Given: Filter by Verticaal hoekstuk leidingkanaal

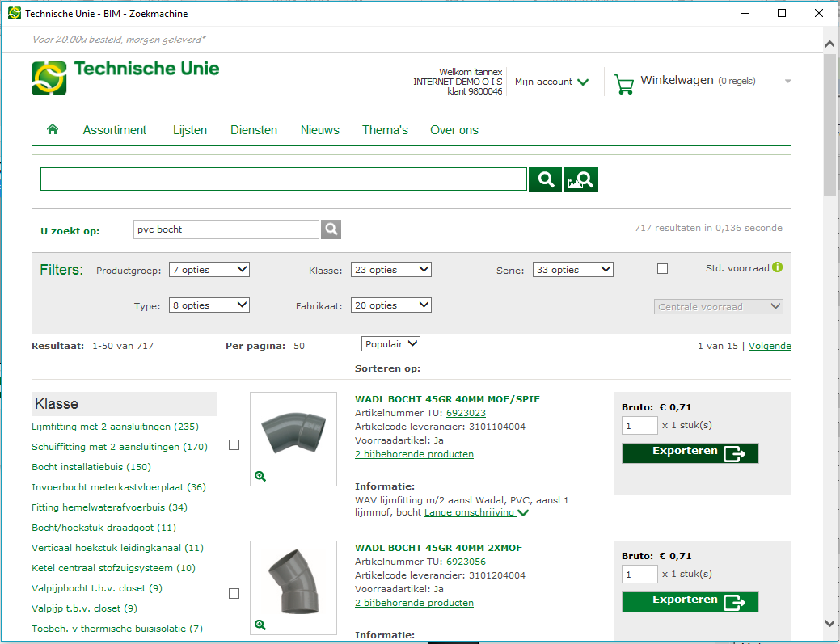Looking at the screenshot, I should click(x=118, y=548).
